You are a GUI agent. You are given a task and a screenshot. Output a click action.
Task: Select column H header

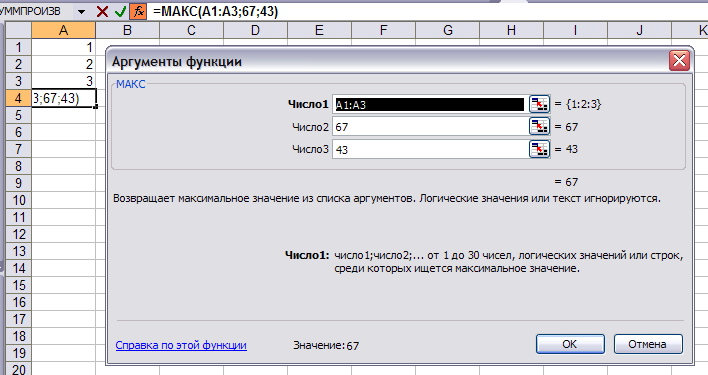click(x=512, y=30)
